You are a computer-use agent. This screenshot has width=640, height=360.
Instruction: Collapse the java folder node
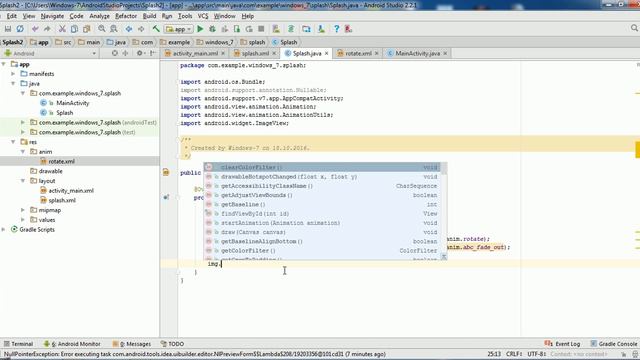tap(13, 84)
